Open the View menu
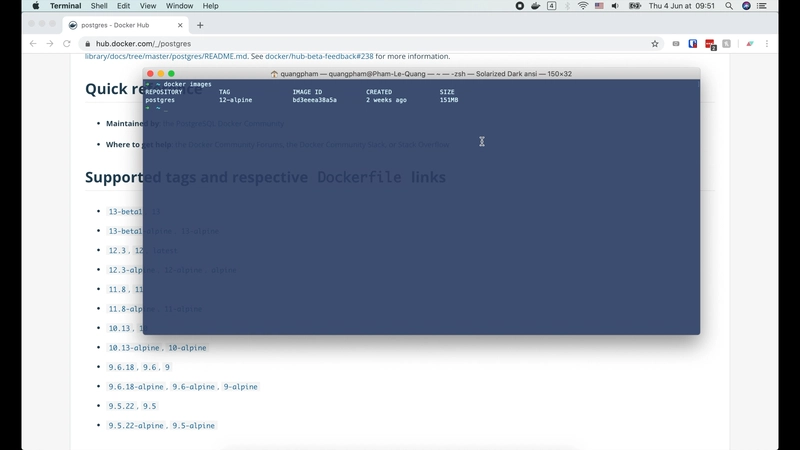This screenshot has width=800, height=450. [x=147, y=6]
